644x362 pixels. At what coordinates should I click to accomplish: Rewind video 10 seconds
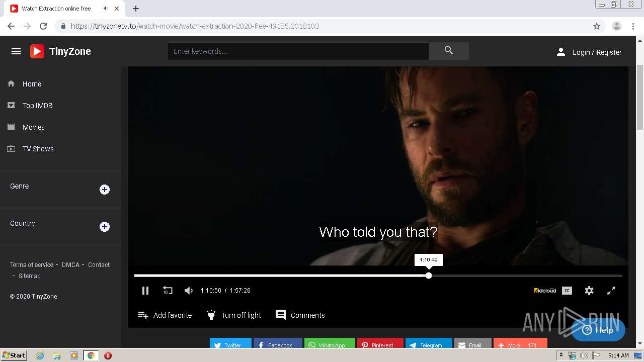pyautogui.click(x=168, y=291)
